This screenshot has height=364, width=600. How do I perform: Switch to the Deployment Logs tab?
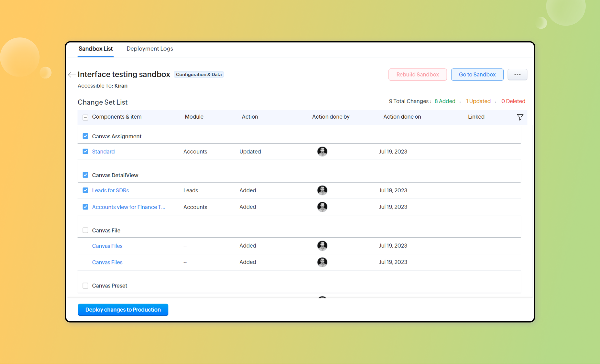point(150,49)
